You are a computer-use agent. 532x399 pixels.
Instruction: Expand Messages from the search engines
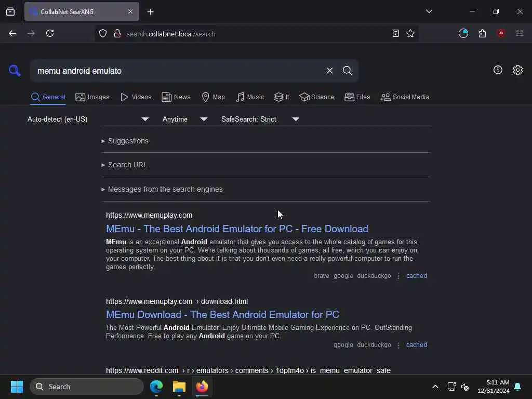pos(162,189)
